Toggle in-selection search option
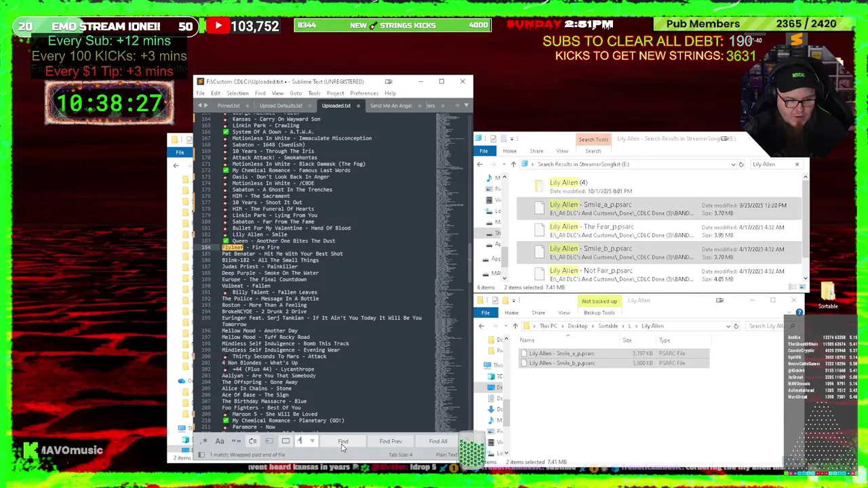 269,441
